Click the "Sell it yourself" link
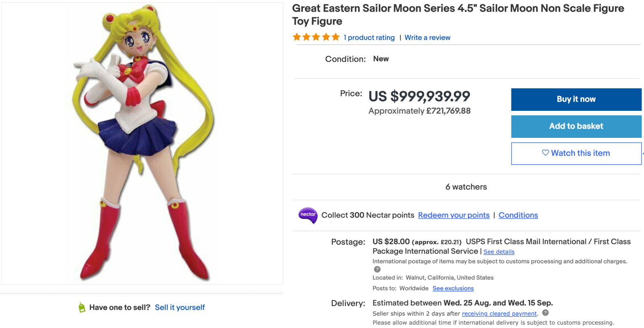 pos(180,307)
